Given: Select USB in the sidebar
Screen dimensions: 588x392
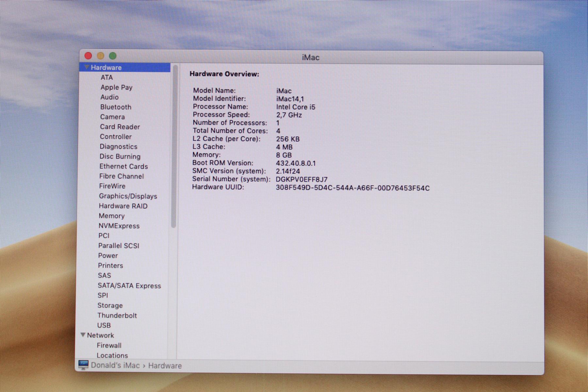Looking at the screenshot, I should point(104,326).
